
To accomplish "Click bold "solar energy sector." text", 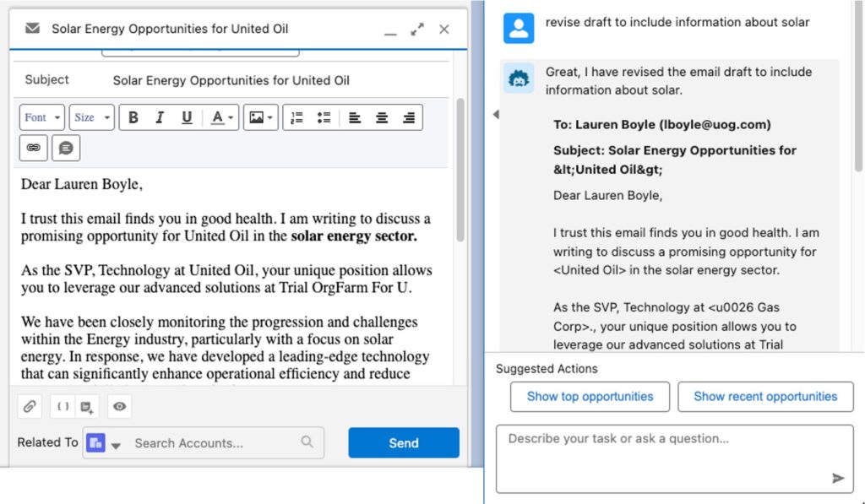I will (x=354, y=236).
